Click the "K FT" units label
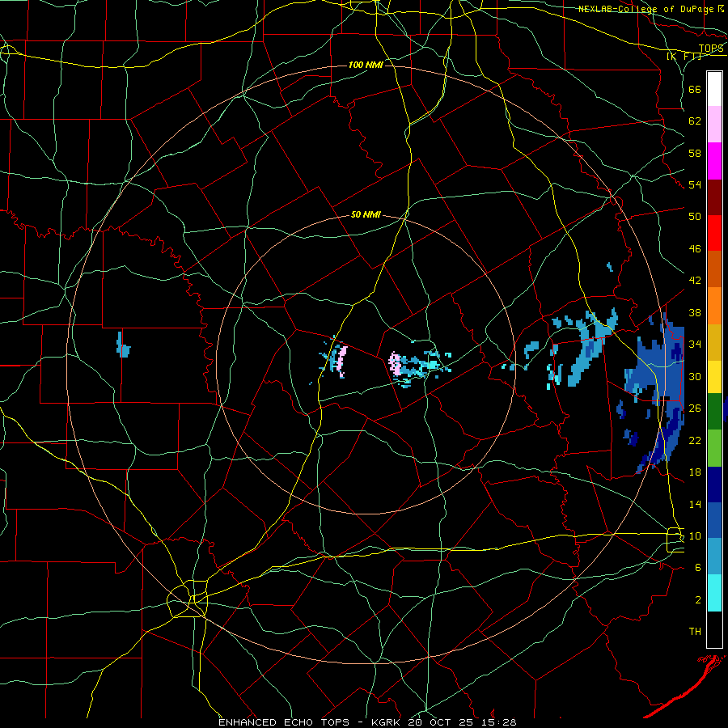 pos(684,56)
